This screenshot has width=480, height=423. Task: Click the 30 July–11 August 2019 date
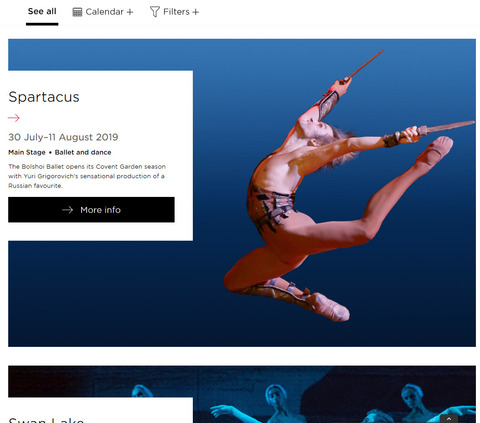pos(63,137)
